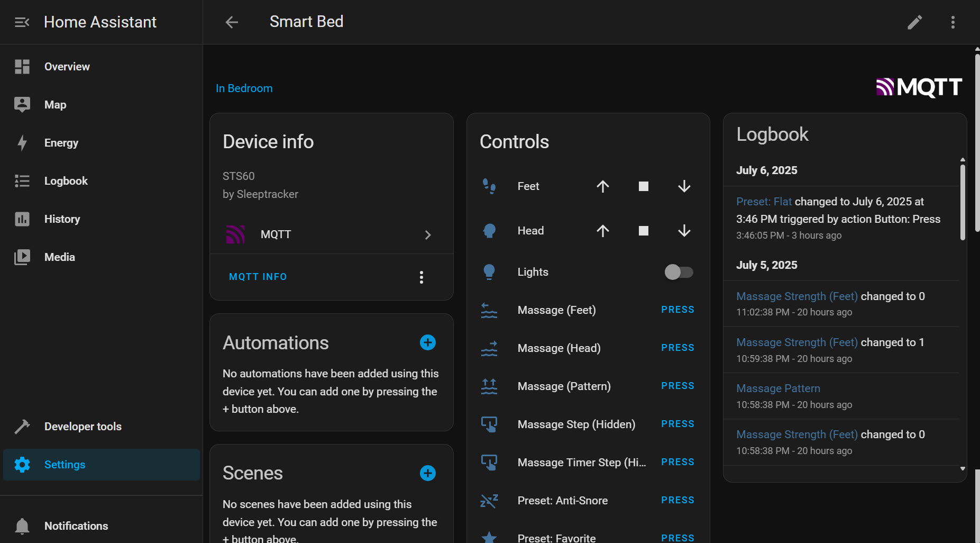Stop the Head movement

click(644, 231)
